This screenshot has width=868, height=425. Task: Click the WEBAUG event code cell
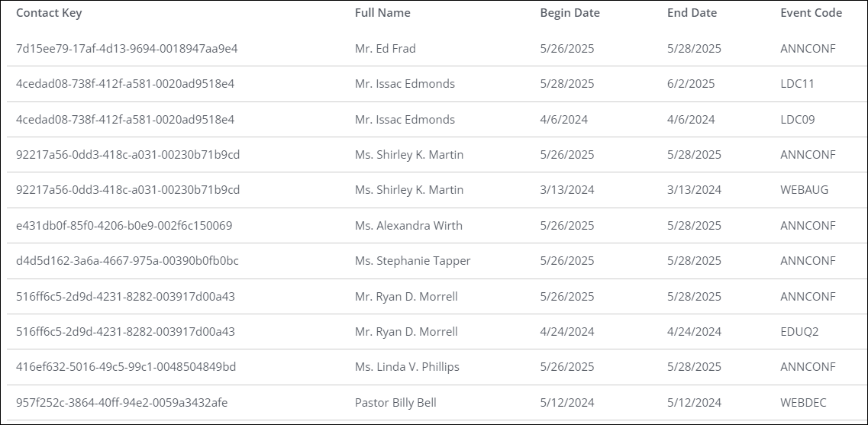[805, 190]
